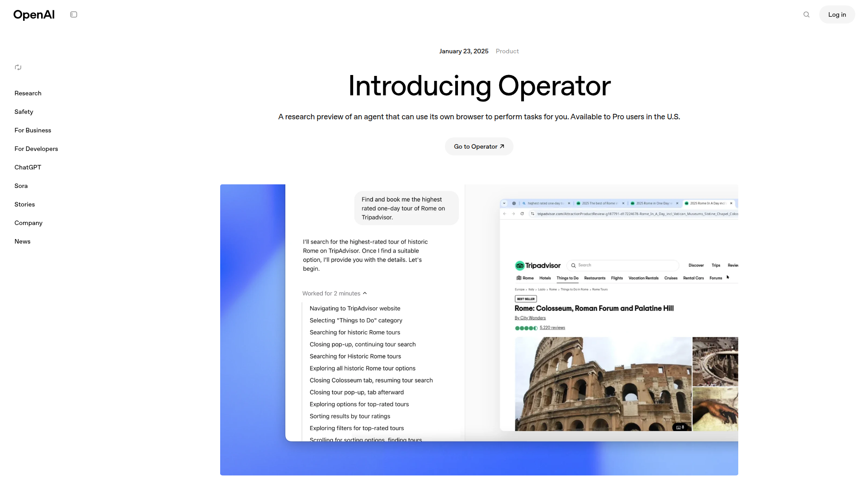868x488 pixels.
Task: Click the 'Go to Operator' button
Action: pos(479,146)
